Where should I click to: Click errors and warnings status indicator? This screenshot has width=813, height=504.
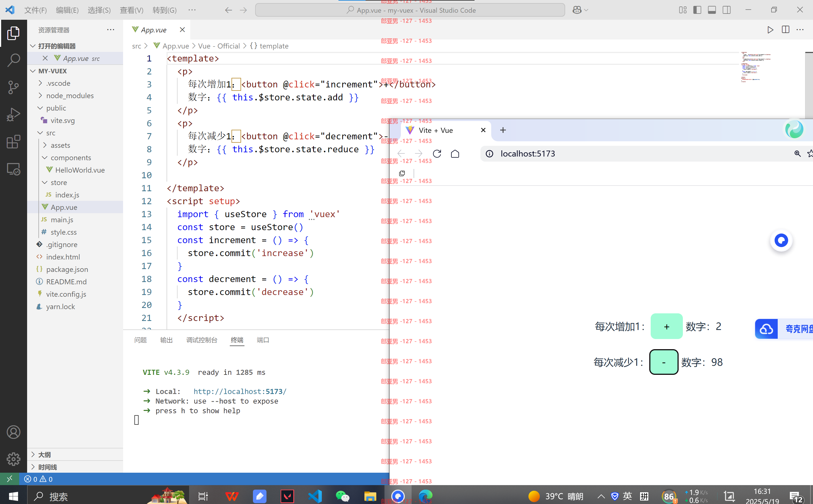[x=38, y=479]
